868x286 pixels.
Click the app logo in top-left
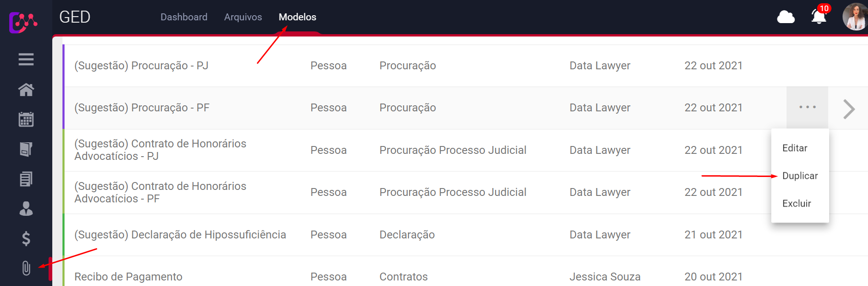pyautogui.click(x=23, y=22)
